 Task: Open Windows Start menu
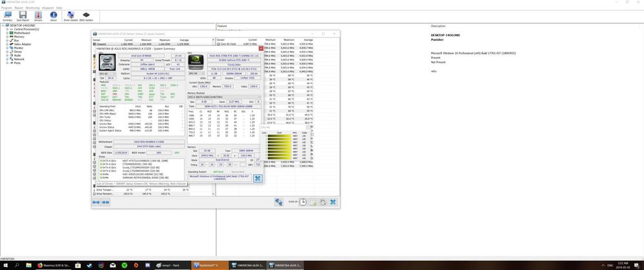point(6,265)
